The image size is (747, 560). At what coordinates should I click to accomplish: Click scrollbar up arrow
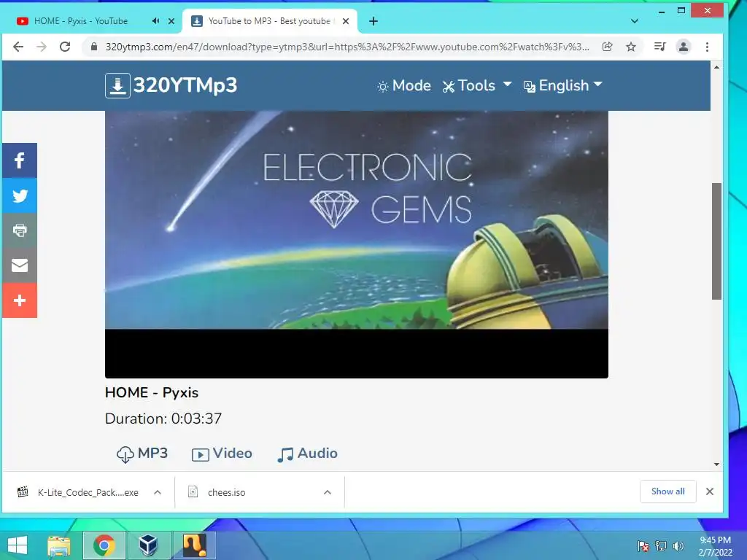(716, 68)
